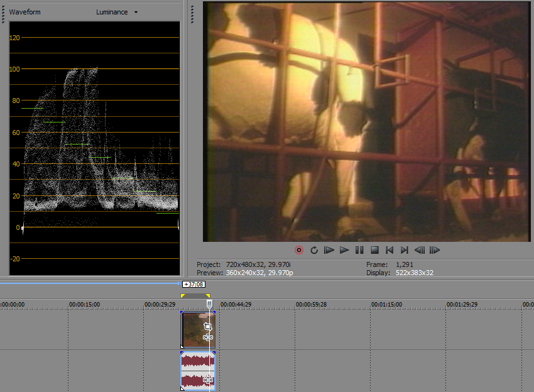This screenshot has width=534, height=392.
Task: Click the Video Preview panel drag handle
Action: [192, 15]
